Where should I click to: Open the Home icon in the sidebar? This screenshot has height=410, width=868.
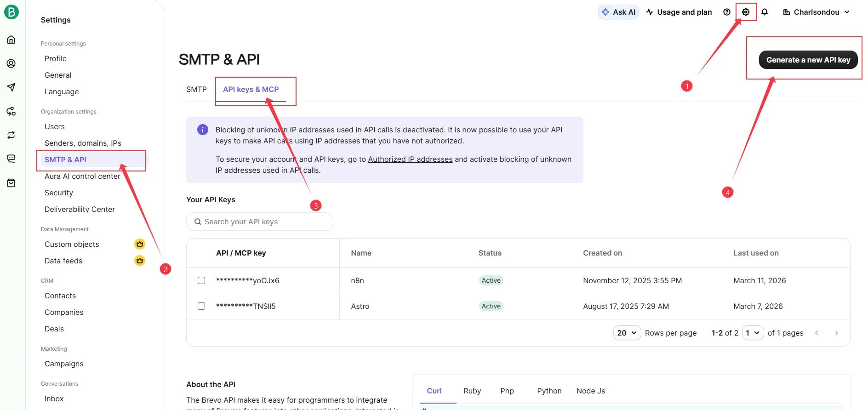(x=11, y=40)
